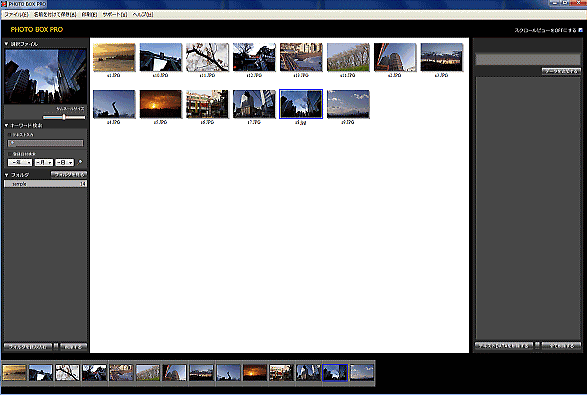The height and width of the screenshot is (395, 587).
Task: Open the File menu
Action: pos(16,15)
